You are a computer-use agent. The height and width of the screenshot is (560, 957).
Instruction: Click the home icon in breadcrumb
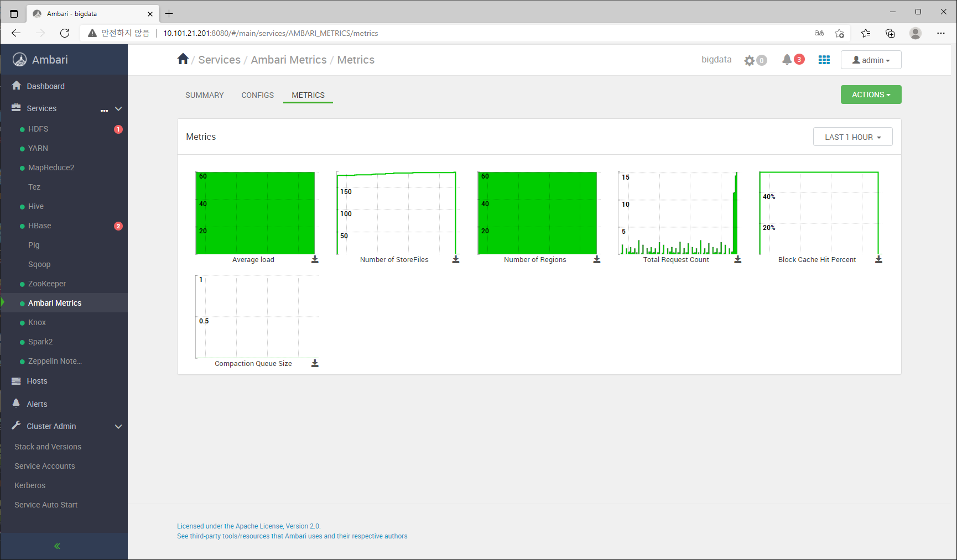[183, 59]
